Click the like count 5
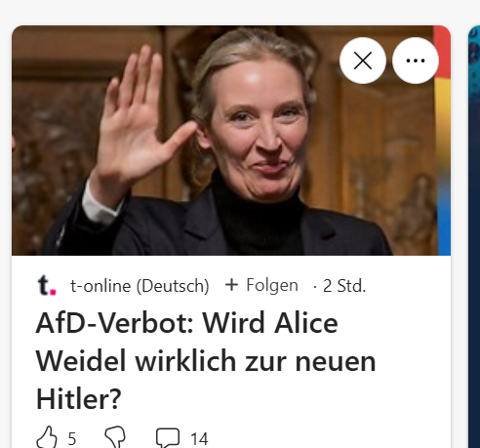480x448 pixels. [x=72, y=438]
